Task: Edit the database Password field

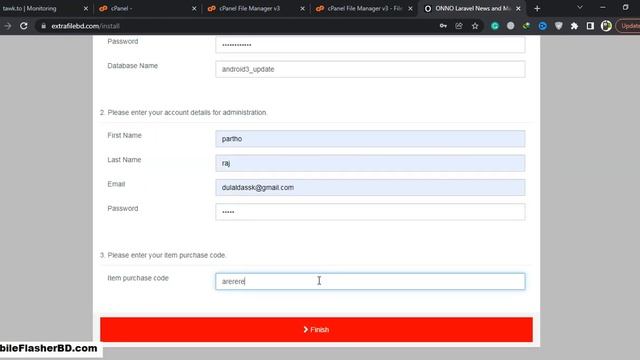Action: (x=370, y=44)
